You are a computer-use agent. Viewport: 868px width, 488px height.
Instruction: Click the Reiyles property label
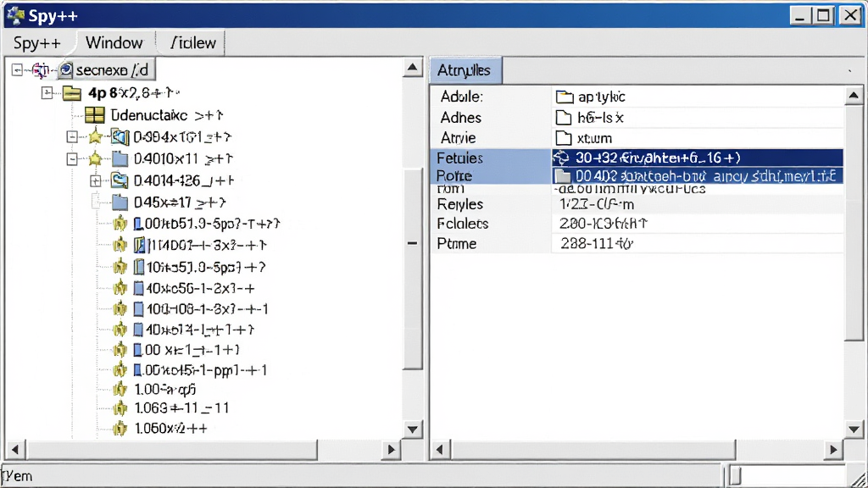pos(460,204)
